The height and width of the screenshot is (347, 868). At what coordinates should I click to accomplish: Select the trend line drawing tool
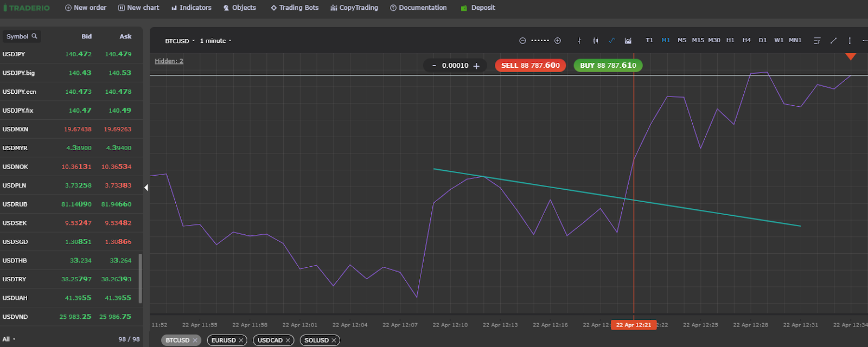[833, 41]
